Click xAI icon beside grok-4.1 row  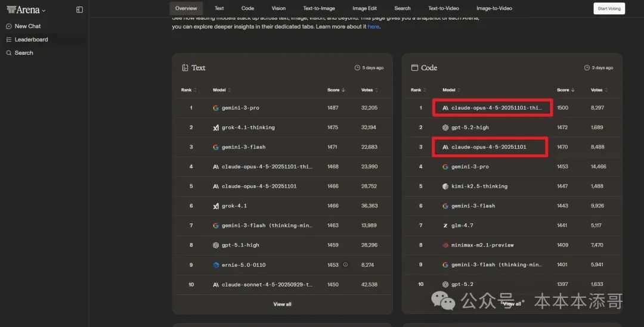(x=216, y=206)
